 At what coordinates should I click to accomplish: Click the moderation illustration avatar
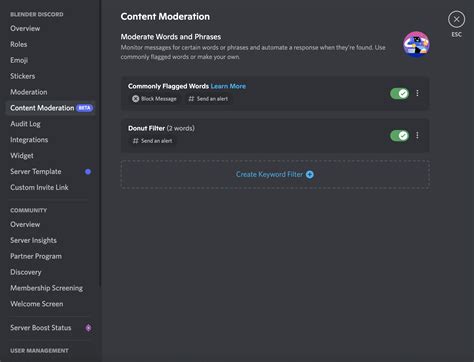tap(416, 44)
